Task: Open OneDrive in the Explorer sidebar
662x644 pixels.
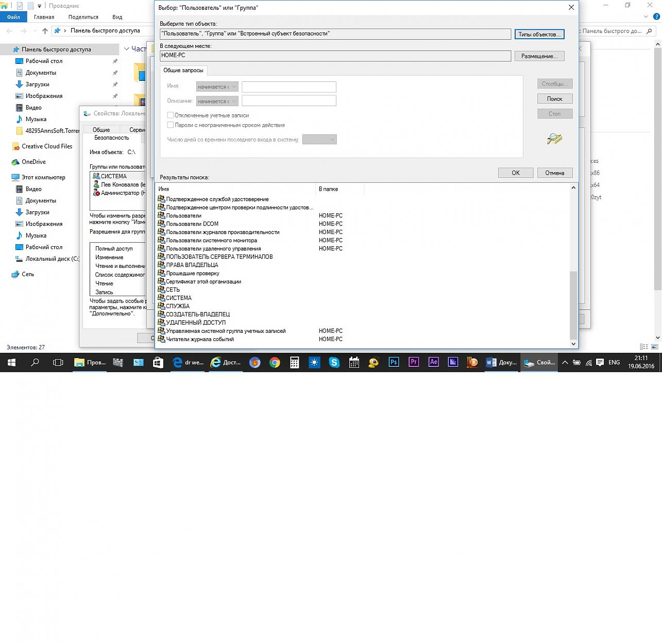Action: (33, 162)
